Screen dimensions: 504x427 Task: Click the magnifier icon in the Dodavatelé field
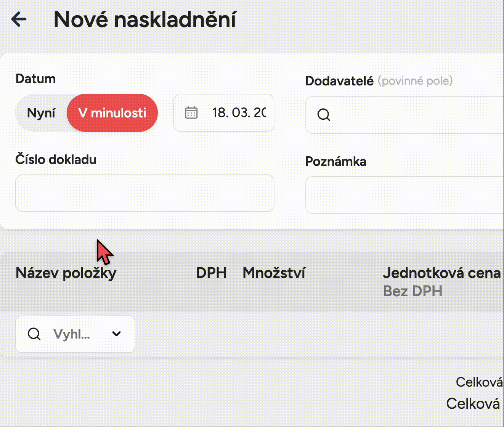click(324, 114)
